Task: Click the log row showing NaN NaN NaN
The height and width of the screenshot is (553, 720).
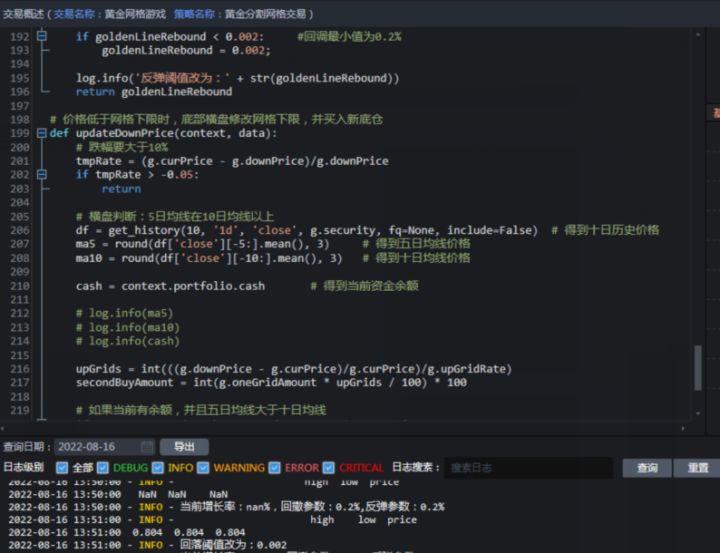Action: point(118,494)
